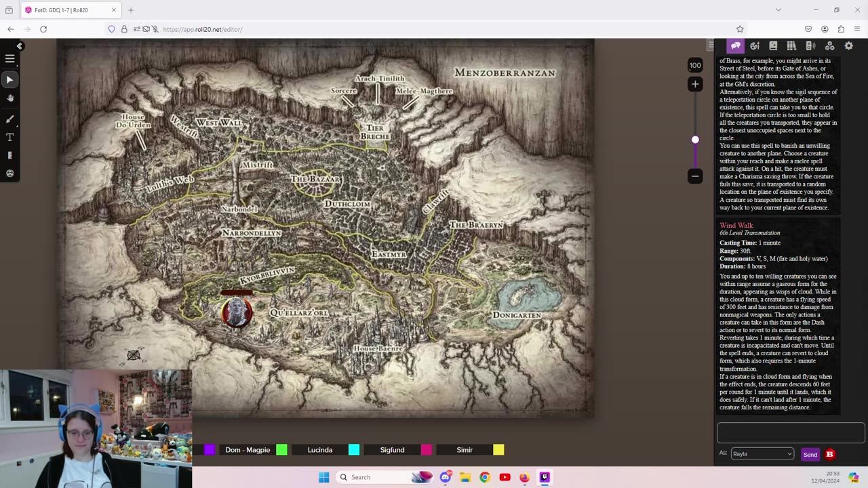Click the crossed-bones map marker
This screenshot has width=868, height=488.
pyautogui.click(x=134, y=355)
